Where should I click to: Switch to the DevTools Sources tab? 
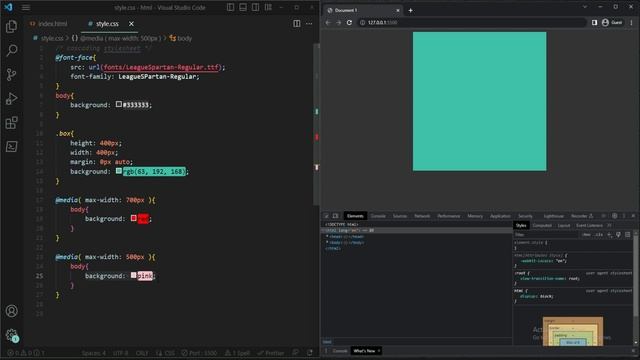click(400, 216)
